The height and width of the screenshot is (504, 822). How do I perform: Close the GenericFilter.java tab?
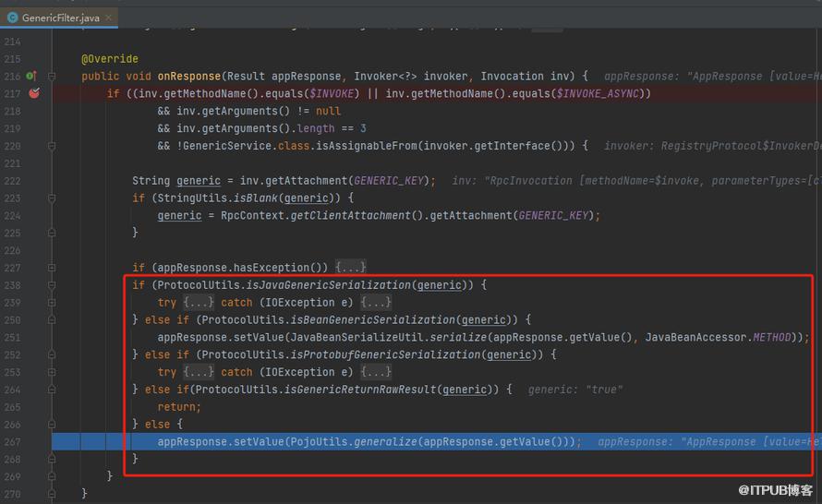click(x=108, y=18)
